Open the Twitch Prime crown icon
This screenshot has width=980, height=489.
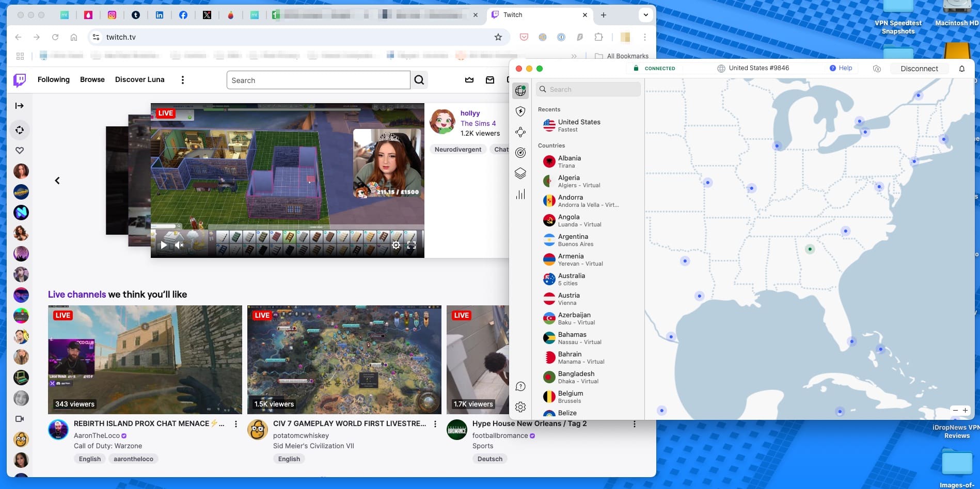[x=469, y=80]
